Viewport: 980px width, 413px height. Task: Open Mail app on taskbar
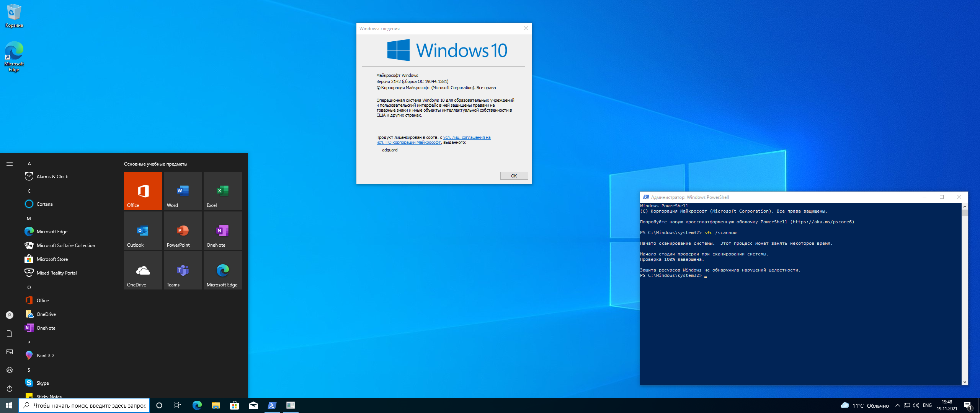253,405
